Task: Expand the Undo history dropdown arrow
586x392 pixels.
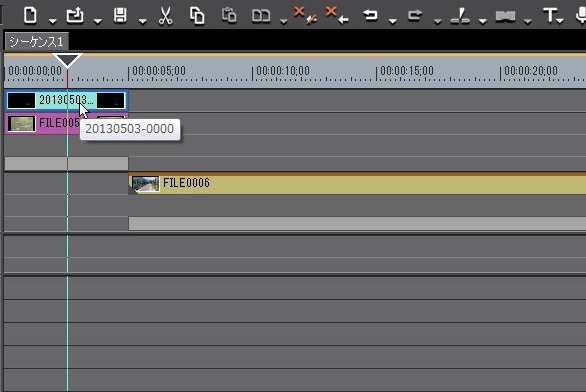Action: [392, 21]
